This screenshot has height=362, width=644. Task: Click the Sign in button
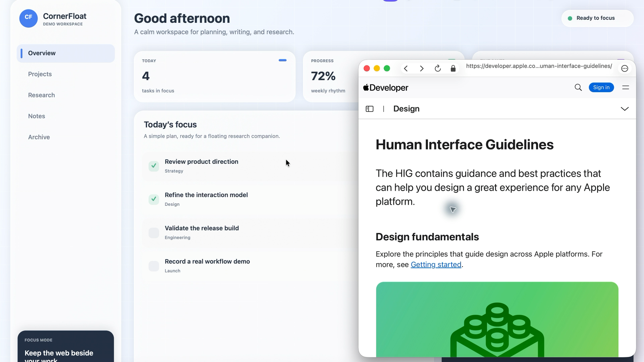point(601,87)
